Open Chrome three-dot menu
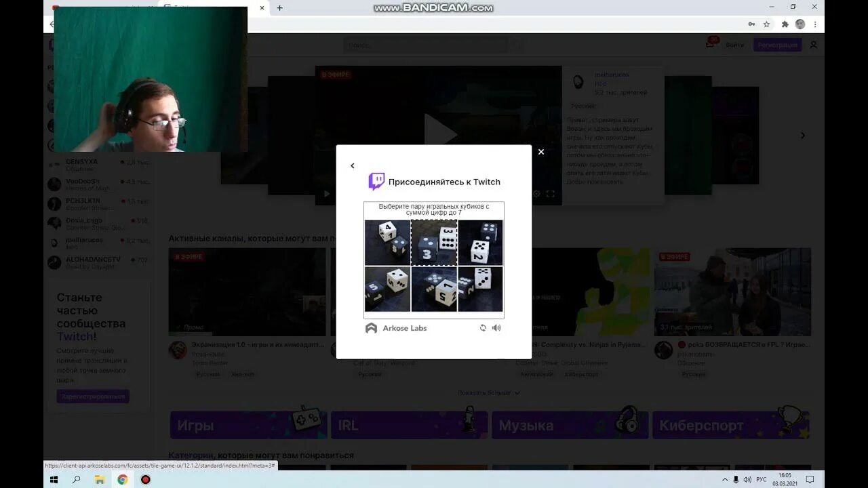Viewport: 868px width, 488px height. pos(815,24)
